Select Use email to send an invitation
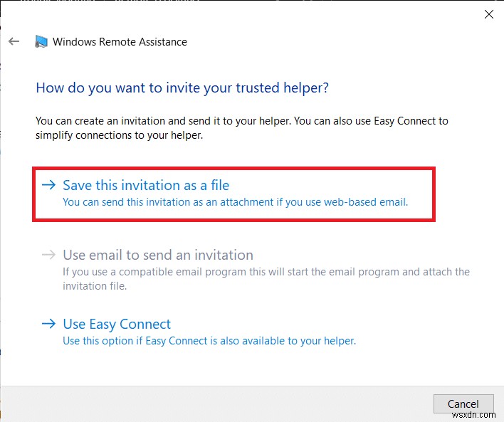Screen dimensions: 504x422 (158, 255)
